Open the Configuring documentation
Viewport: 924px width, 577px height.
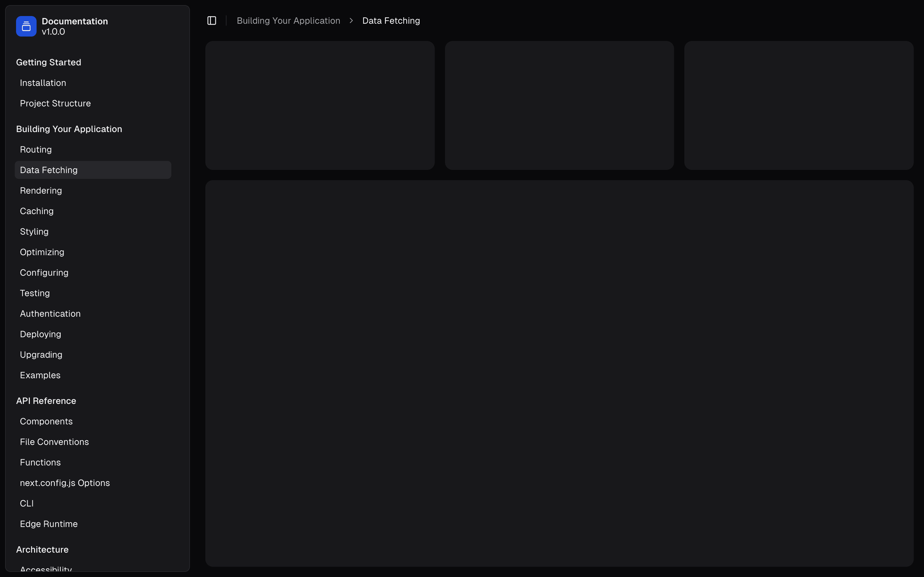(44, 272)
